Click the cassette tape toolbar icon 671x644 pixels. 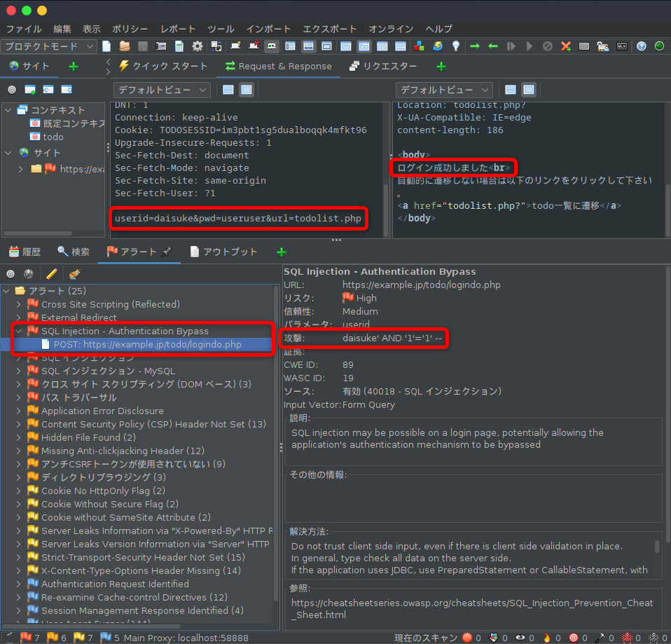click(622, 46)
